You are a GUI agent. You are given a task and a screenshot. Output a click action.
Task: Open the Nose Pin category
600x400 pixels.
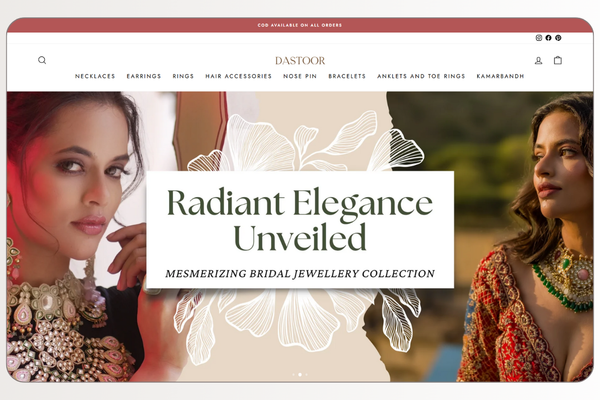(x=300, y=76)
